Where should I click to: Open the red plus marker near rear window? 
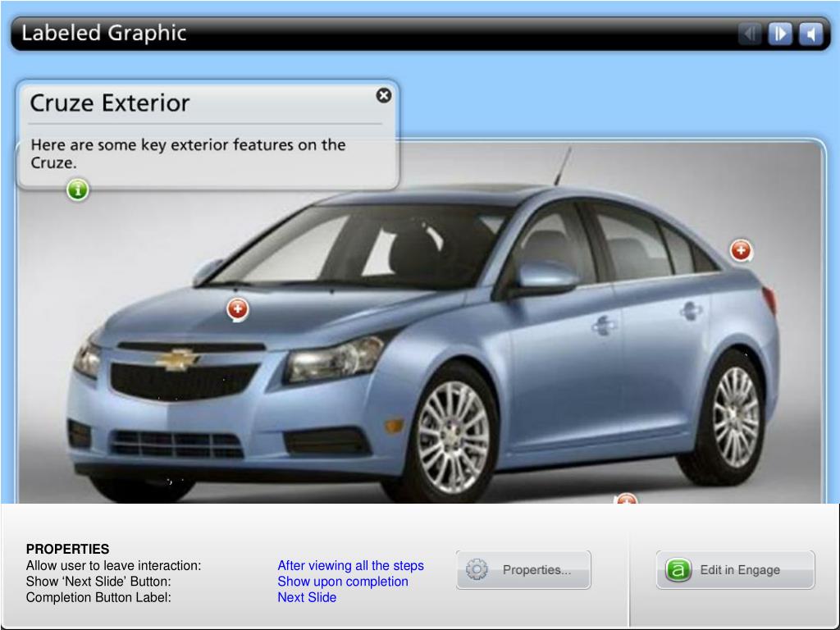pos(741,250)
